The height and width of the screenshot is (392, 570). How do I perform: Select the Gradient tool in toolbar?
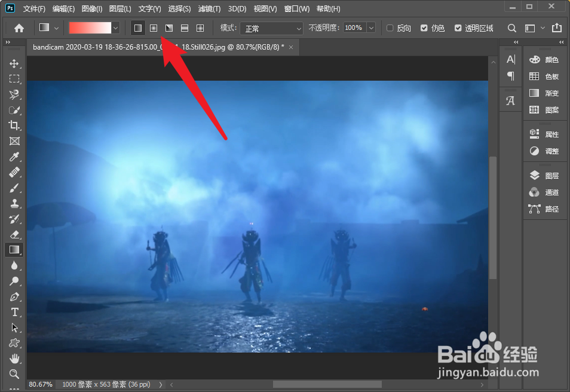point(14,250)
